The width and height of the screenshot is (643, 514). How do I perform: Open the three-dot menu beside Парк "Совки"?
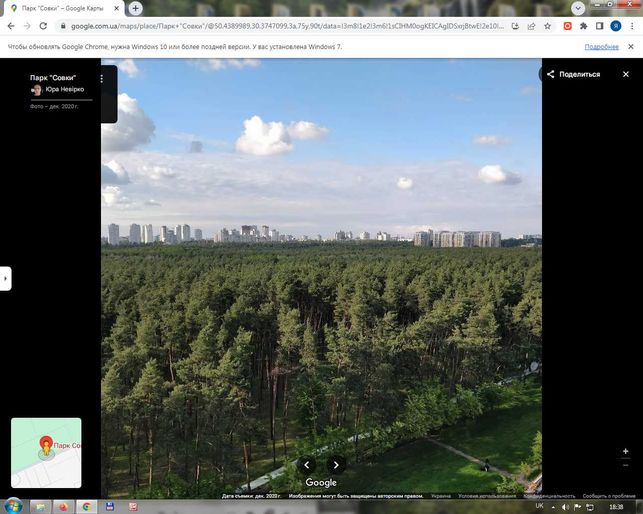coord(102,78)
